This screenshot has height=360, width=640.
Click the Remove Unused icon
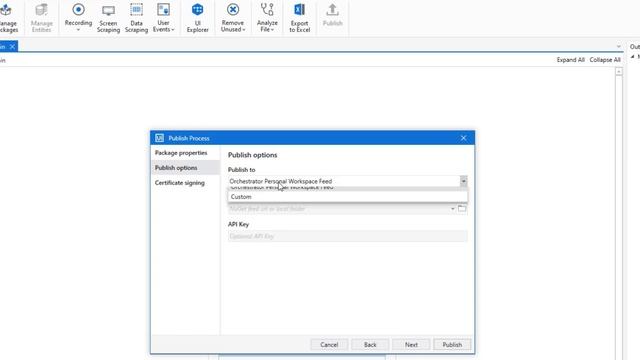coord(233,9)
